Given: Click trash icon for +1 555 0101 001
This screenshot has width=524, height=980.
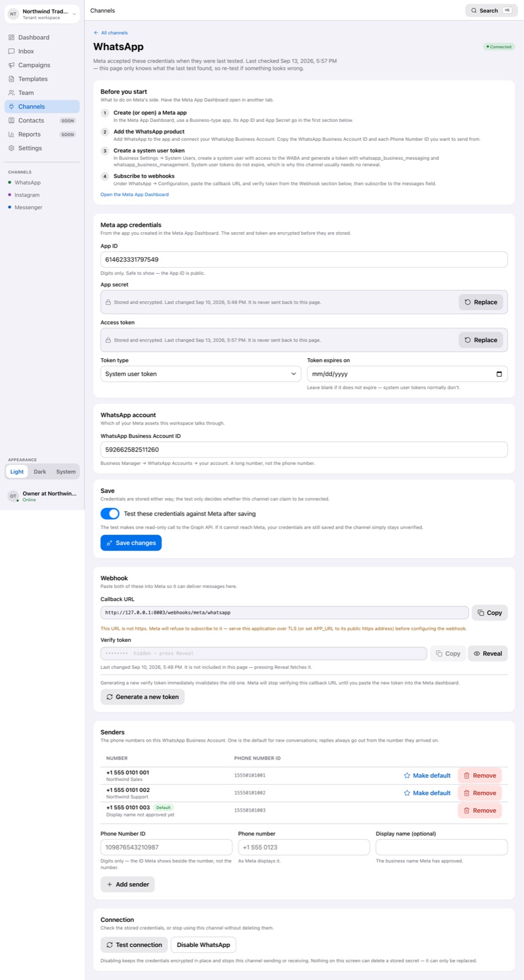Looking at the screenshot, I should (466, 775).
